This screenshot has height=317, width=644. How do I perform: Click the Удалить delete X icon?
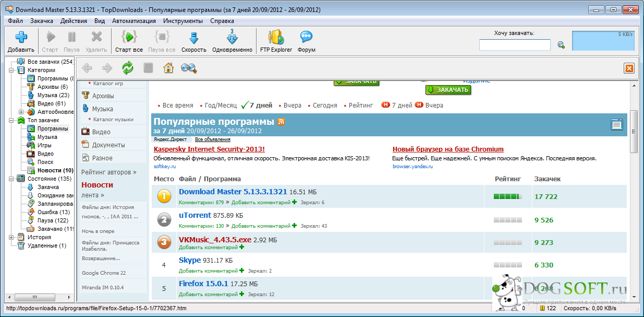coord(96,37)
